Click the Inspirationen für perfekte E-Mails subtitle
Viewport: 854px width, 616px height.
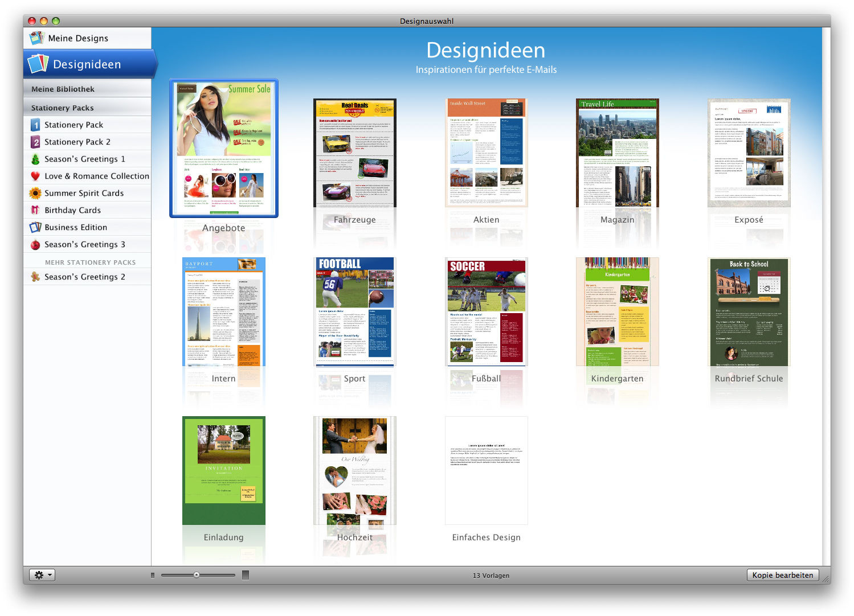pos(487,69)
